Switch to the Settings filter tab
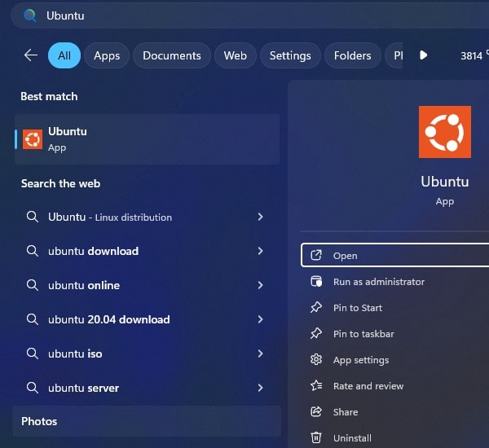 pyautogui.click(x=290, y=55)
